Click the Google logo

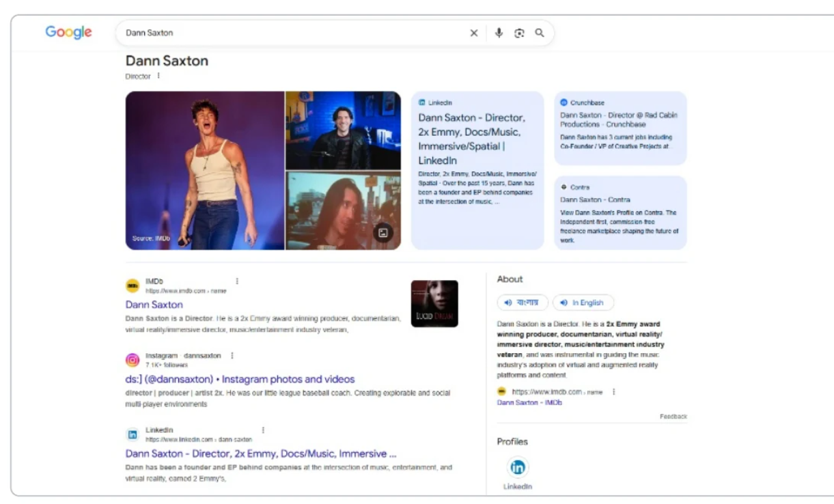tap(68, 32)
